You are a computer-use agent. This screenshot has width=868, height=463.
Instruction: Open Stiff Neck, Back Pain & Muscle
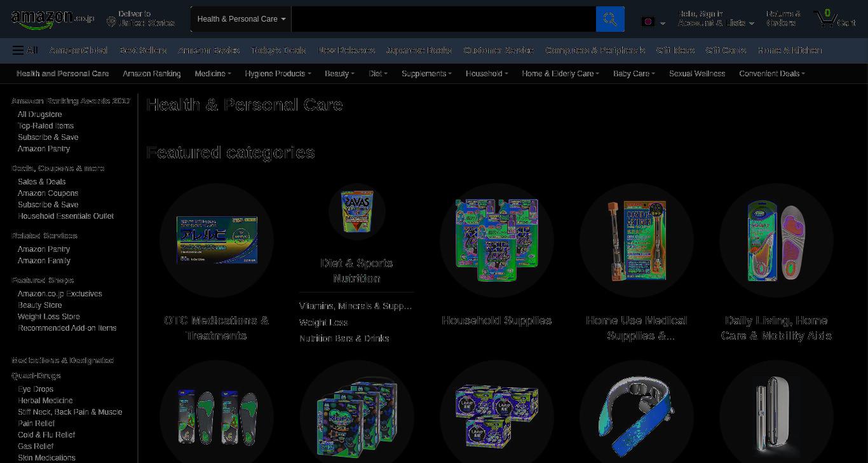coord(70,412)
